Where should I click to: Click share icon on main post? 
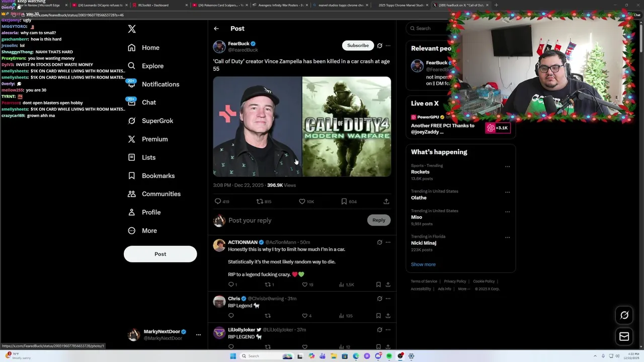[x=386, y=202]
